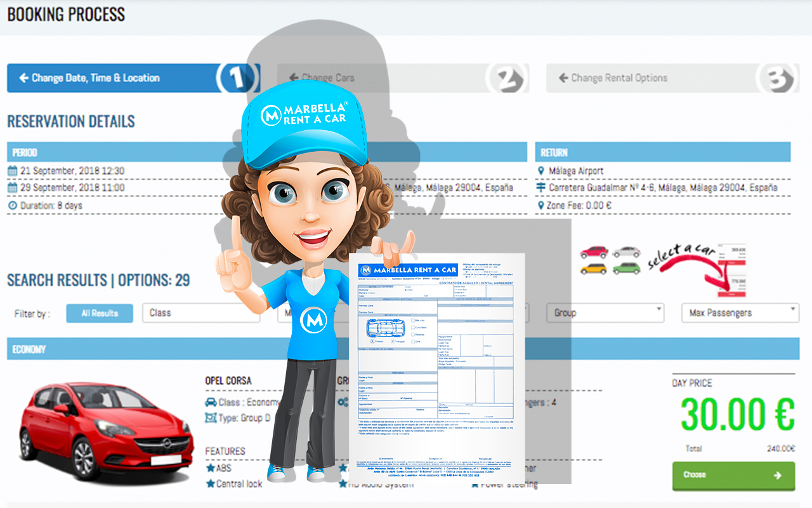The height and width of the screenshot is (508, 812).
Task: Click the location pin beside Málaga Airport
Action: coord(540,170)
